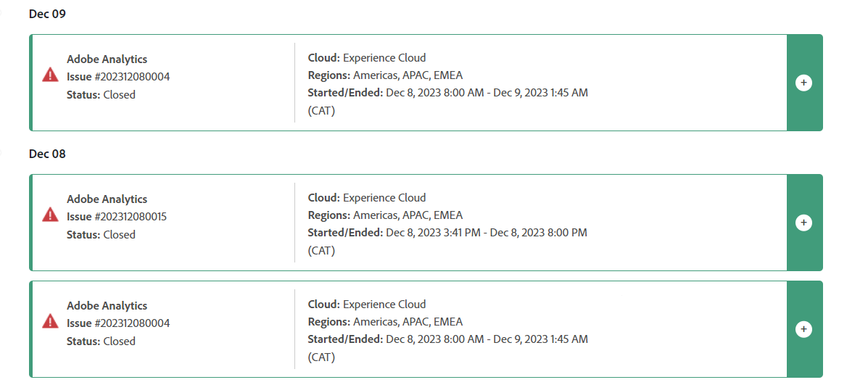Click issue #202312080004 under the Dec 09 heading
Screen dimensions: 868x385
[118, 77]
